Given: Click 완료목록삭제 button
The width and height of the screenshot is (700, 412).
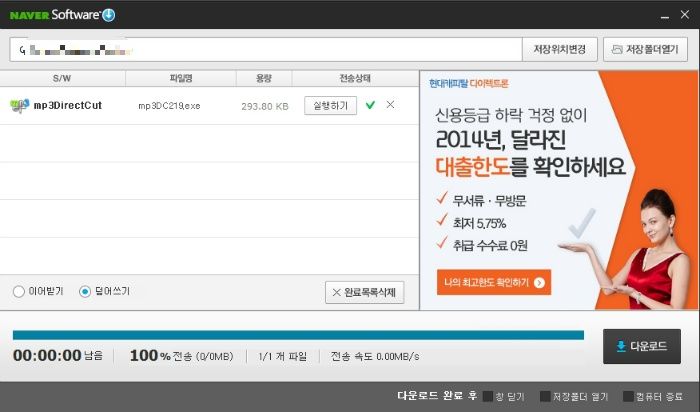Looking at the screenshot, I should click(x=364, y=292).
